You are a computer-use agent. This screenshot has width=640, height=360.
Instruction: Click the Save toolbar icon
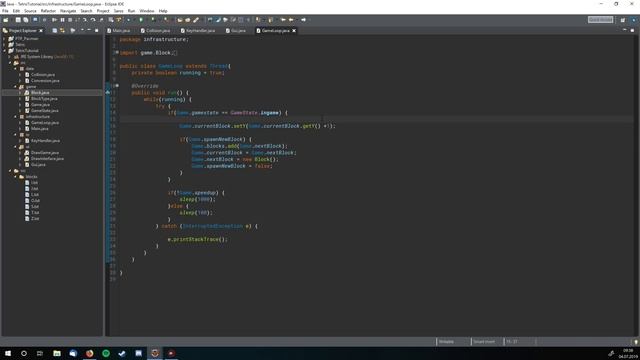18,20
